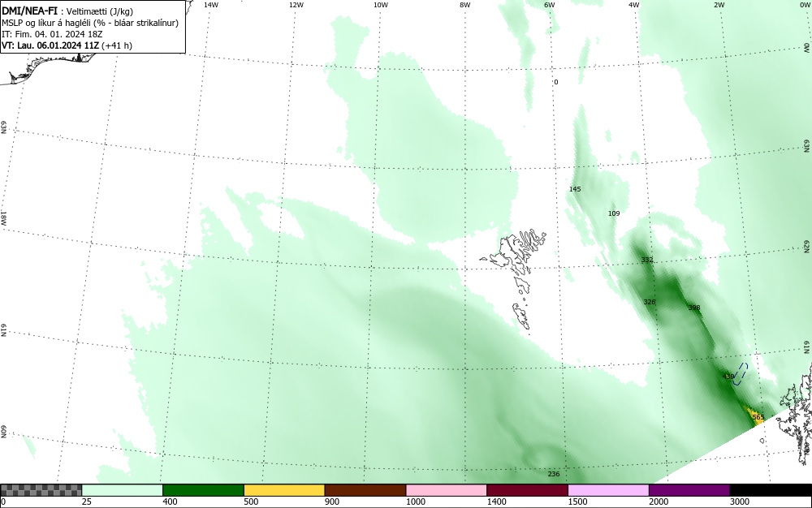Click the 500 legend scale number

[x=251, y=502]
